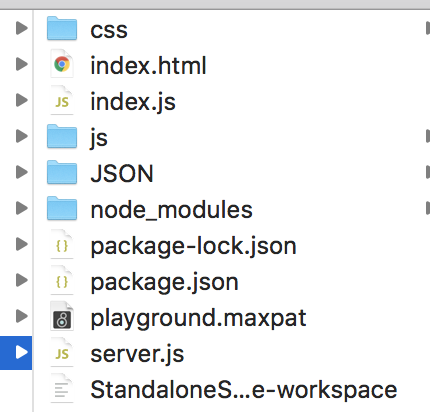Click the Max patcher icon for playground.maxpat
Image resolution: width=430 pixels, height=412 pixels.
tap(62, 316)
